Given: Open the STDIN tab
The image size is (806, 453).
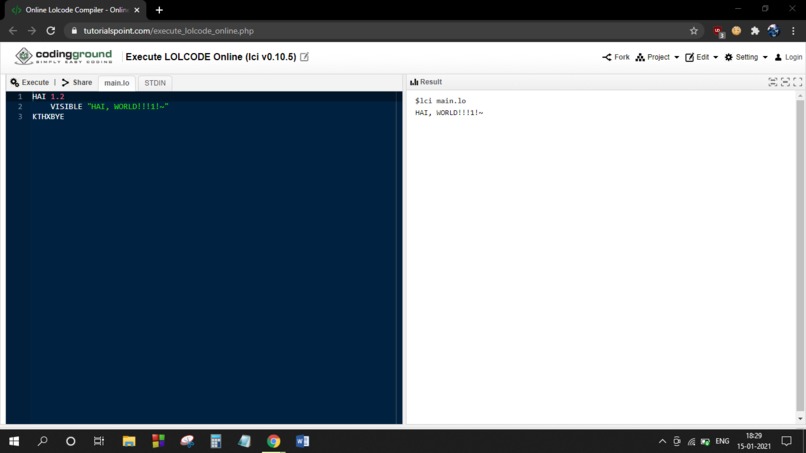Looking at the screenshot, I should (155, 83).
